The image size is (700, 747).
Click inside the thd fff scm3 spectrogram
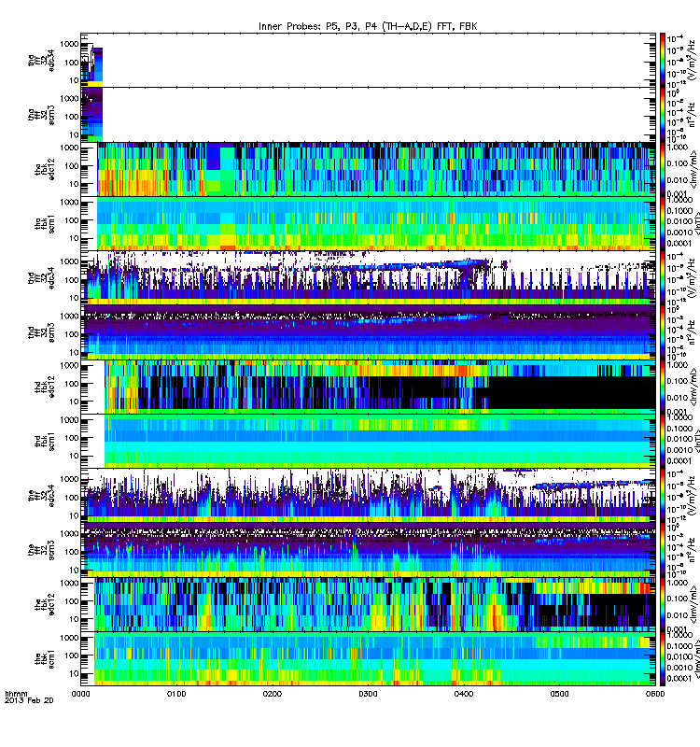click(x=368, y=332)
